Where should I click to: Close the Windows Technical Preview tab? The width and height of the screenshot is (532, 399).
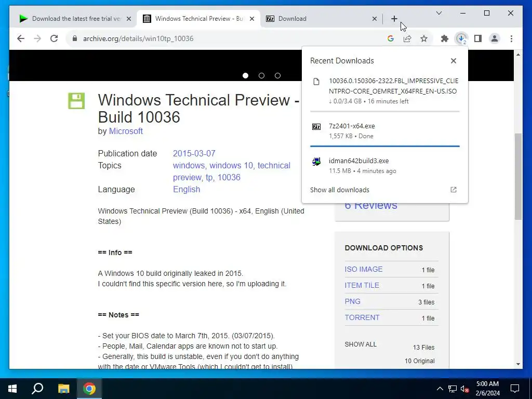point(252,19)
